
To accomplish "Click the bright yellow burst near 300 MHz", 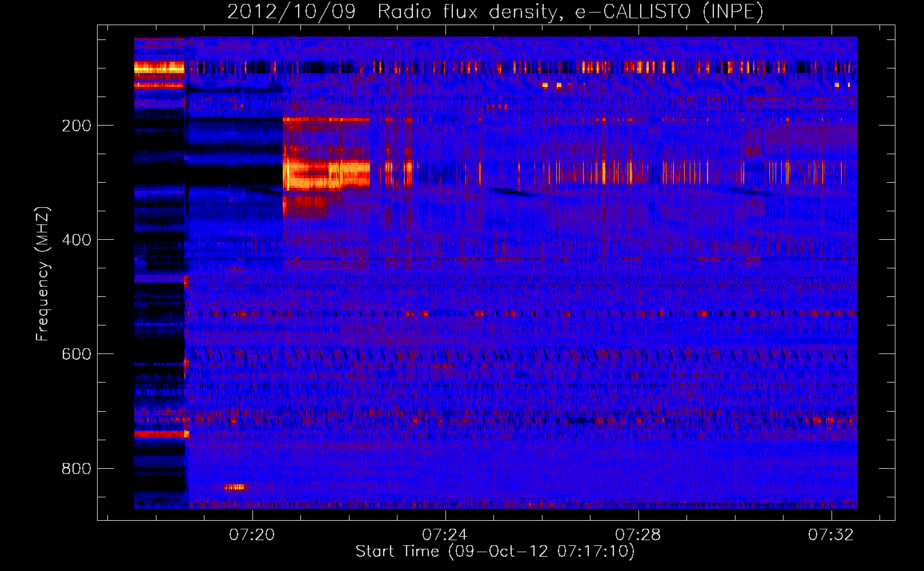I will point(327,175).
